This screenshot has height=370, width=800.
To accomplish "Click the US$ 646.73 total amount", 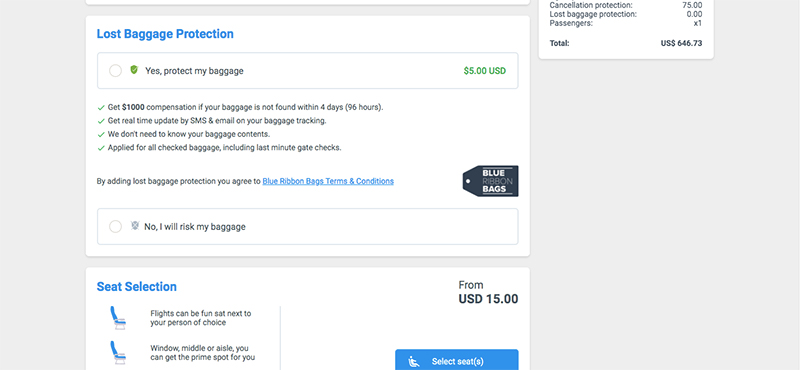I will (x=681, y=43).
